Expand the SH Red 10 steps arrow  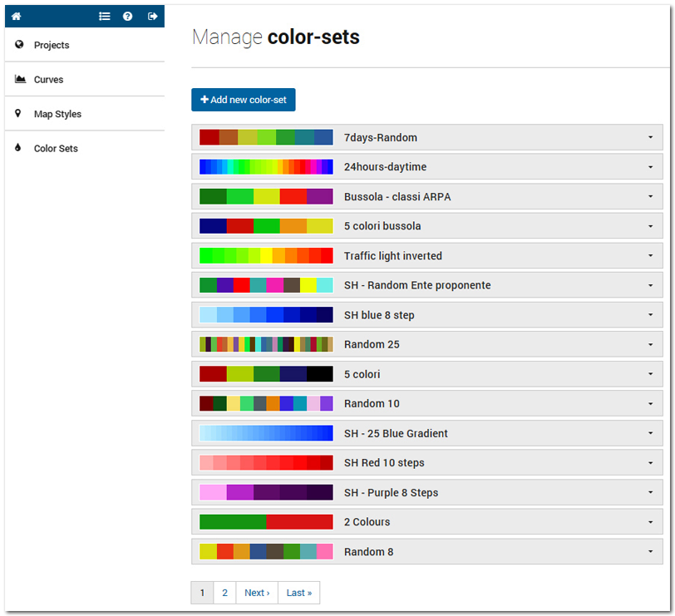pos(650,463)
